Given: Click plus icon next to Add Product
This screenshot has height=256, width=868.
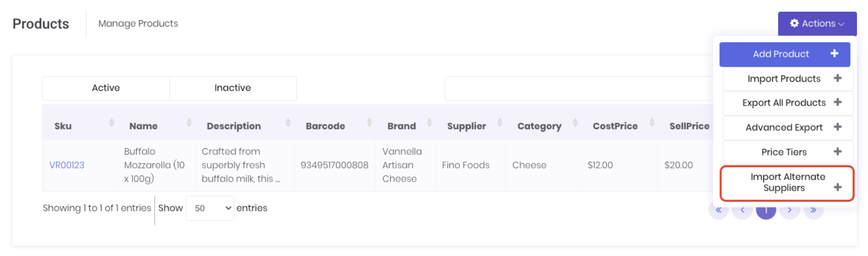Looking at the screenshot, I should (x=834, y=54).
